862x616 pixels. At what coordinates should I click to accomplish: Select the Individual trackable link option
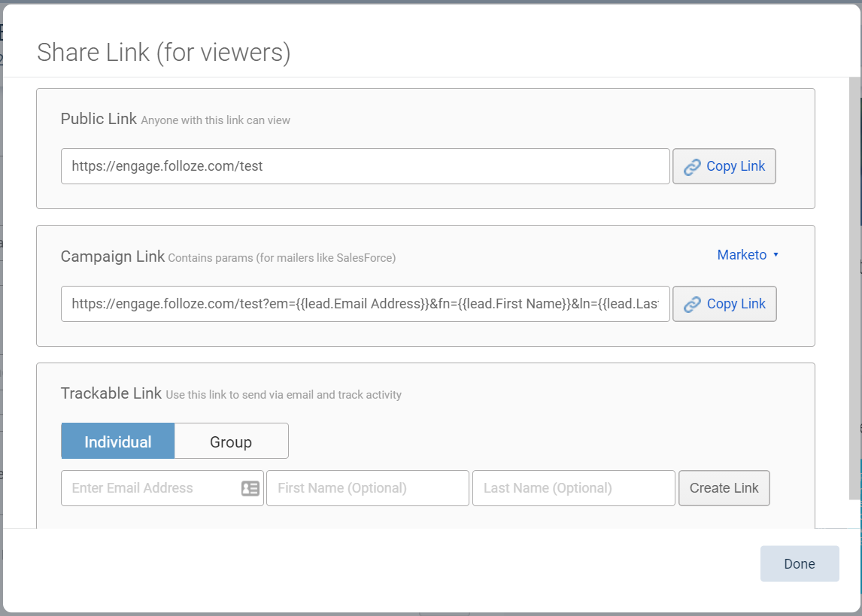click(118, 442)
